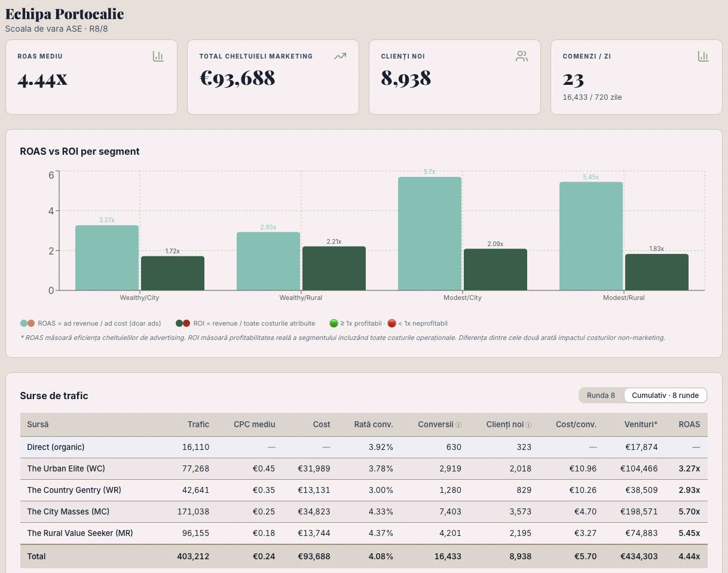Click the Modest/Rural ROI bar labeled 1.83x

(x=657, y=272)
